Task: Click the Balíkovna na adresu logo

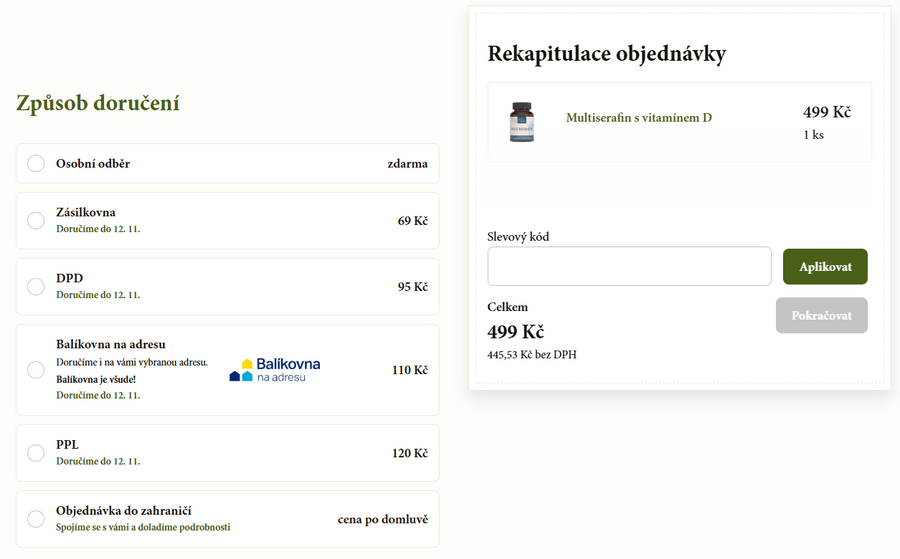Action: tap(275, 369)
